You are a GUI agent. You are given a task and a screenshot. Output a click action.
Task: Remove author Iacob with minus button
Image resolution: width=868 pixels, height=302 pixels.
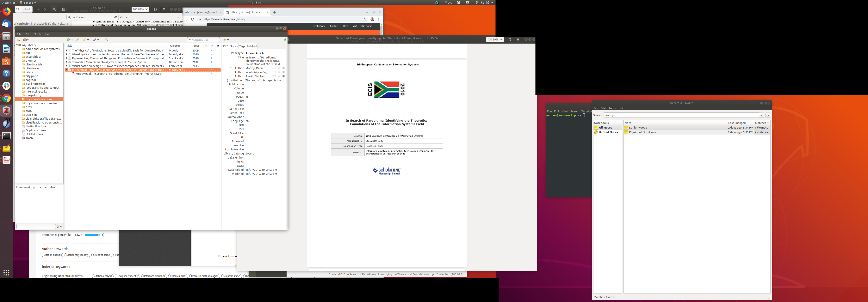(x=279, y=72)
